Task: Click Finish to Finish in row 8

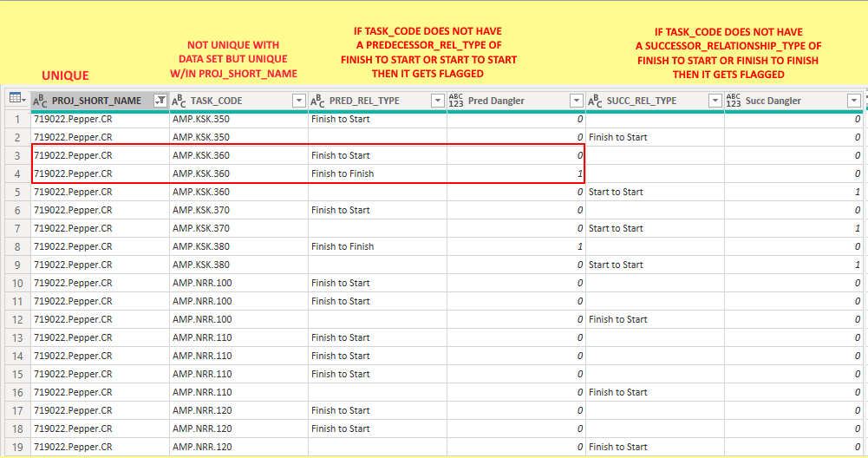Action: [343, 246]
